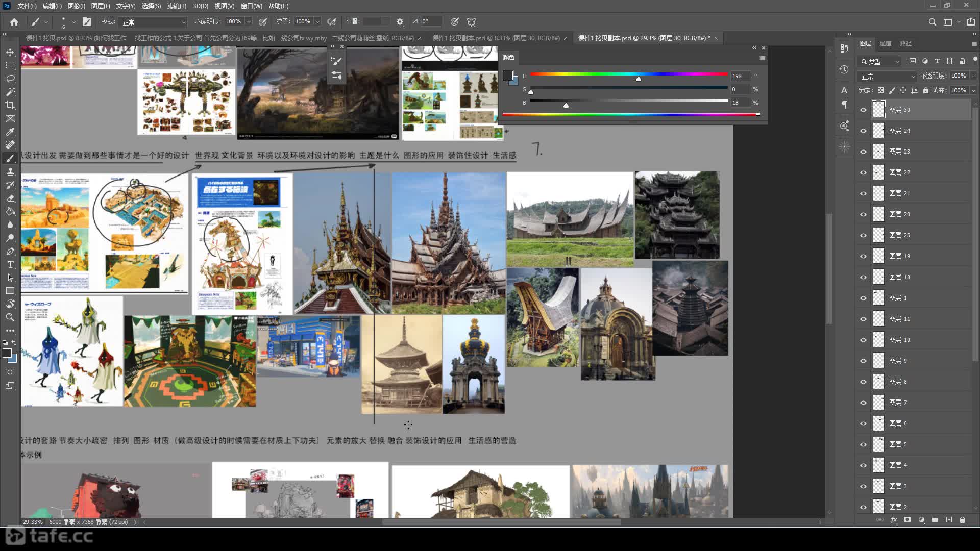
Task: Select the Crop tool
Action: pos(10,105)
